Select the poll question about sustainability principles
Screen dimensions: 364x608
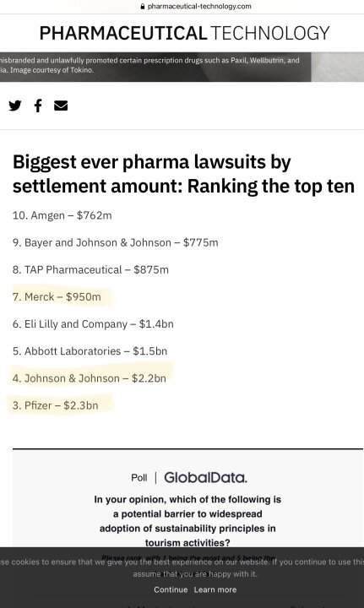point(187,521)
